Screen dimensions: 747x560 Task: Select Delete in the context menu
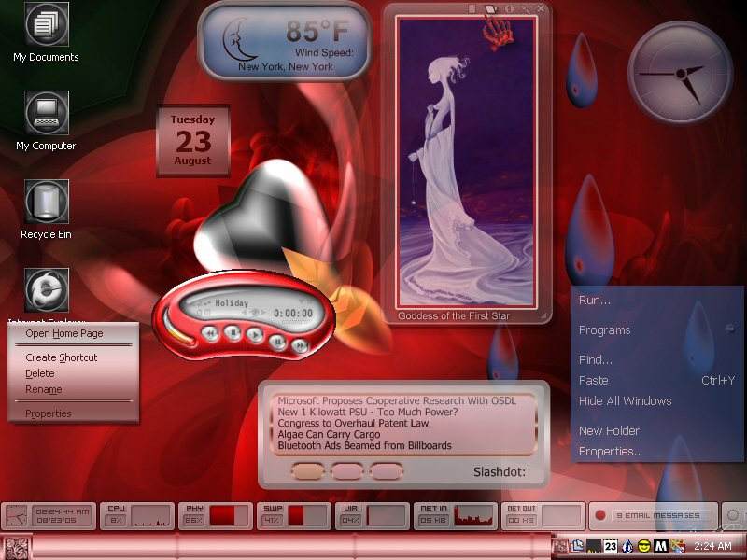point(40,374)
